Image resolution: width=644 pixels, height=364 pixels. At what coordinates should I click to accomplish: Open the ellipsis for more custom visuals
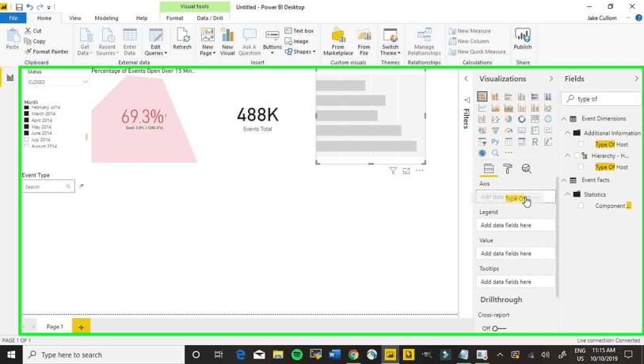click(509, 153)
